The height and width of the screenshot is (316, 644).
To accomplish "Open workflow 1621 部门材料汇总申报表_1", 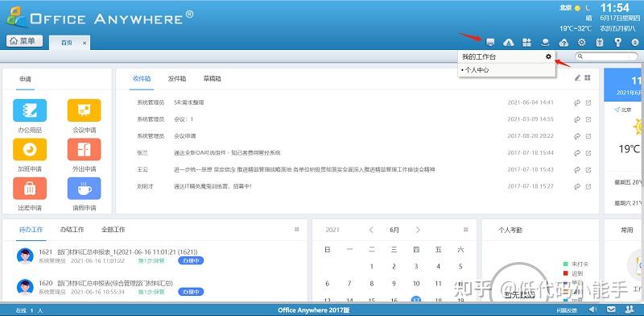I will 118,252.
